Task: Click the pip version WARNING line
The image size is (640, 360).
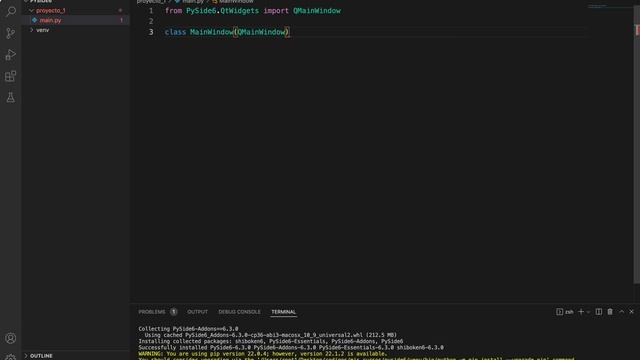Action: tap(262, 354)
